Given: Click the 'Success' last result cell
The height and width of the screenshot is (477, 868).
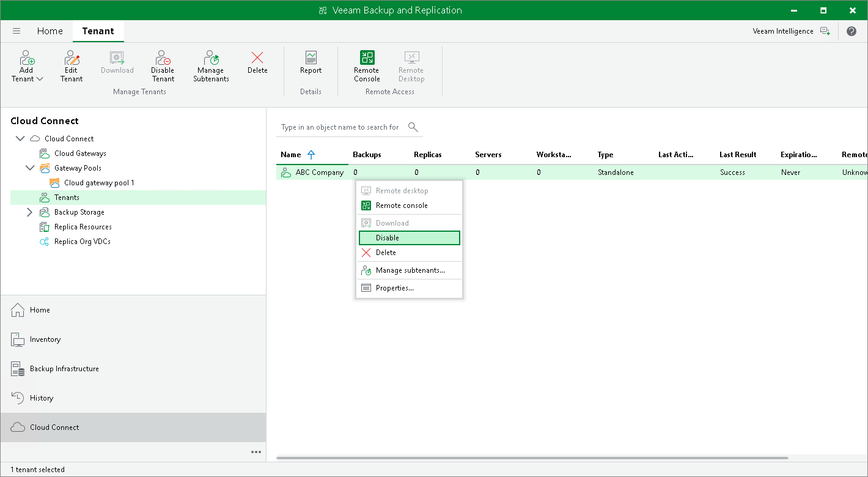Looking at the screenshot, I should [x=732, y=172].
